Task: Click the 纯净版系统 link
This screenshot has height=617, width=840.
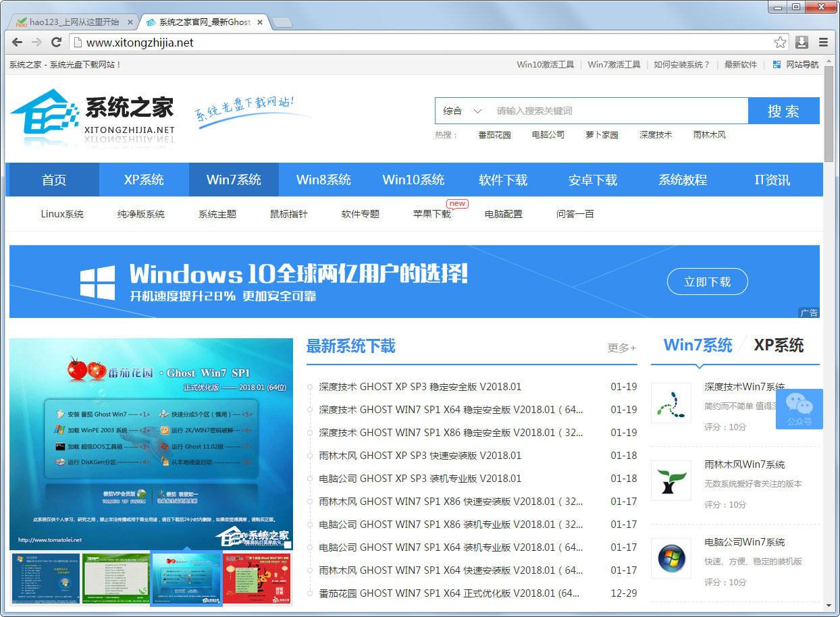Action: (141, 214)
